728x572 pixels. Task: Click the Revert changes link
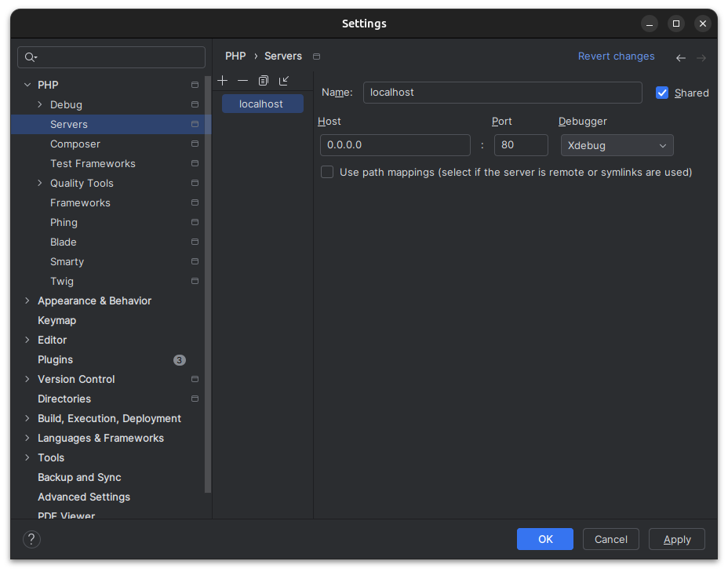[616, 56]
